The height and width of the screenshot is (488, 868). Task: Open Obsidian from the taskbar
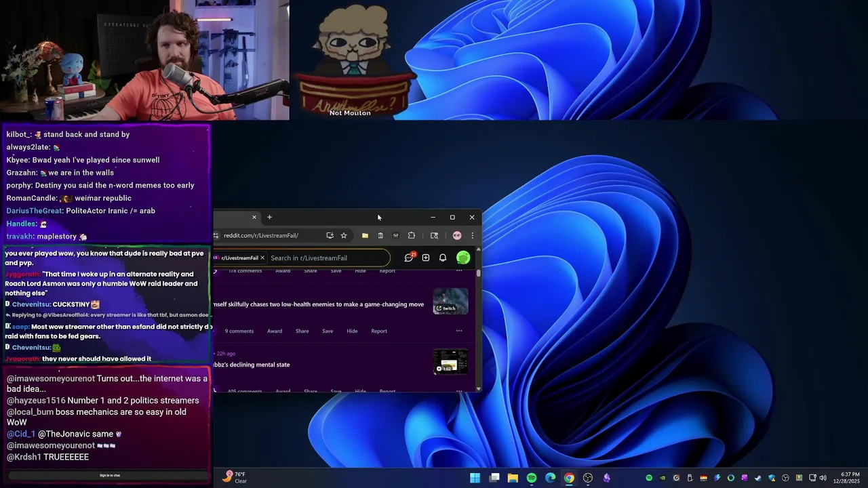tap(606, 478)
